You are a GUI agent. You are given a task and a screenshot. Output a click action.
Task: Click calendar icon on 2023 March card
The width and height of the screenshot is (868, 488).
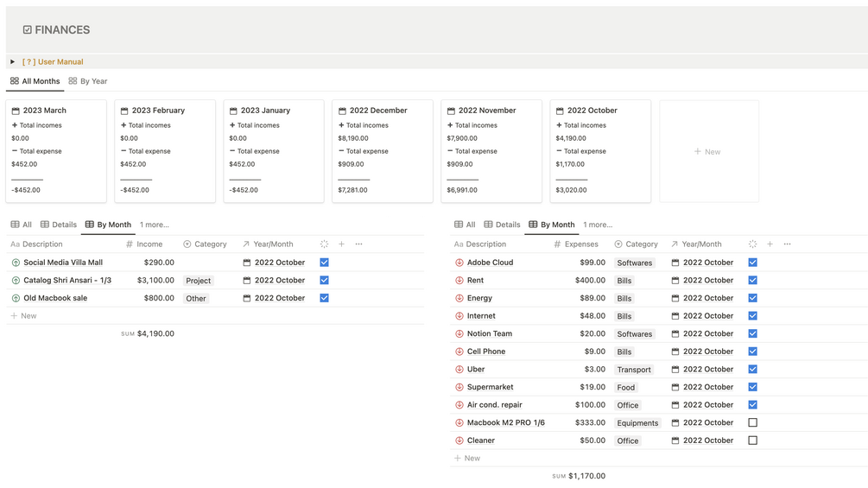coord(16,111)
